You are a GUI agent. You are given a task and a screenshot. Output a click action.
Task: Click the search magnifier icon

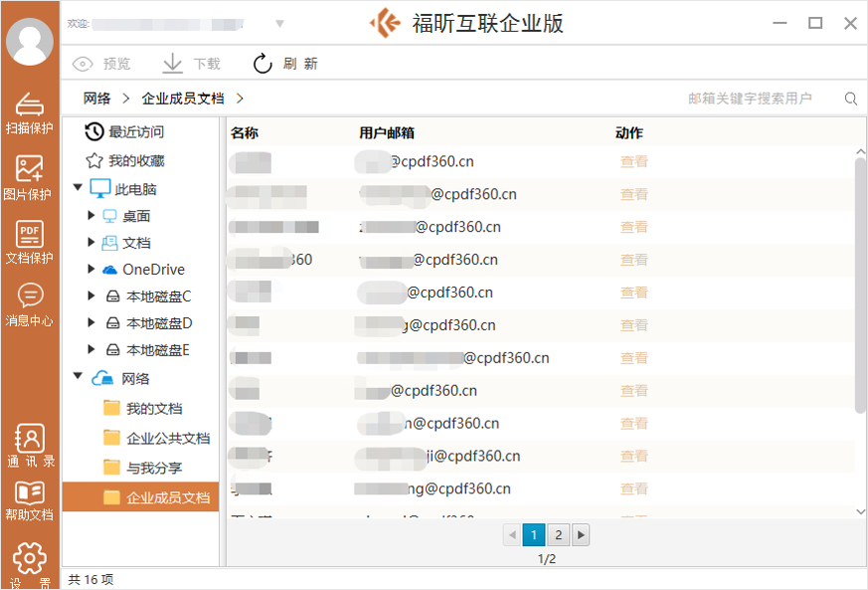pos(851,98)
